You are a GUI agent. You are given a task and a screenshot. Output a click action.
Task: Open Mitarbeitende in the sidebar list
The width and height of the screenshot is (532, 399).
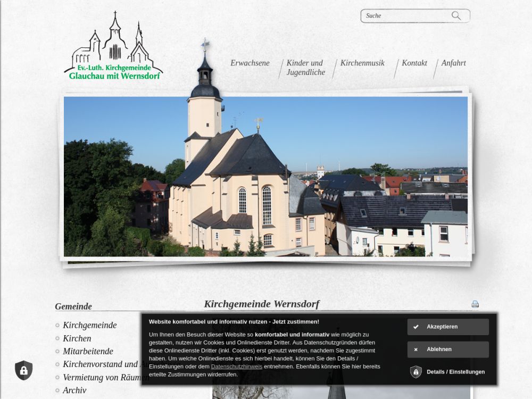[88, 352]
